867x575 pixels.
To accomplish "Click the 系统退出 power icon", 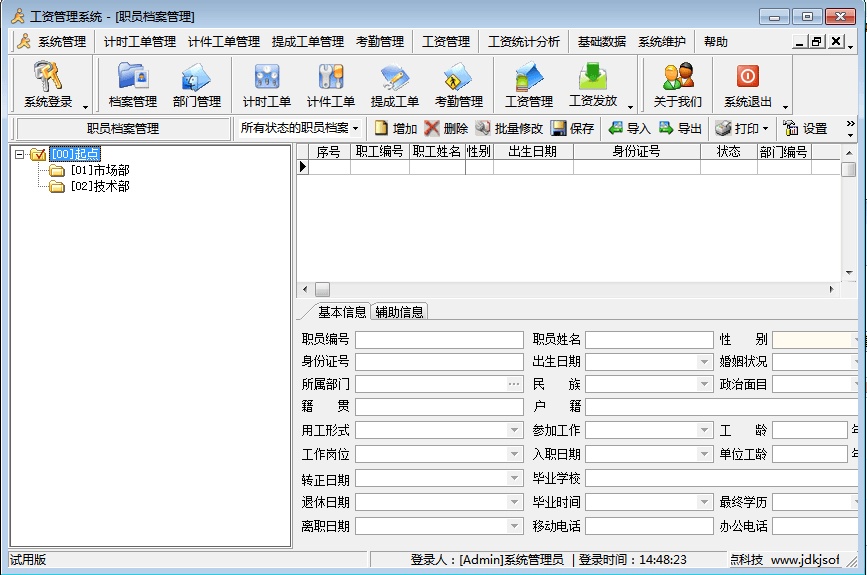I will click(747, 78).
